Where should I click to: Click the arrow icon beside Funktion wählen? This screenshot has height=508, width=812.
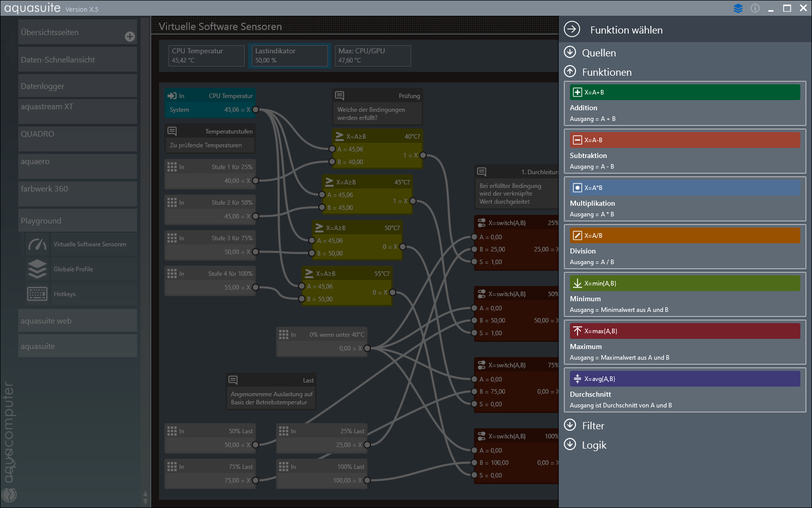[x=572, y=29]
